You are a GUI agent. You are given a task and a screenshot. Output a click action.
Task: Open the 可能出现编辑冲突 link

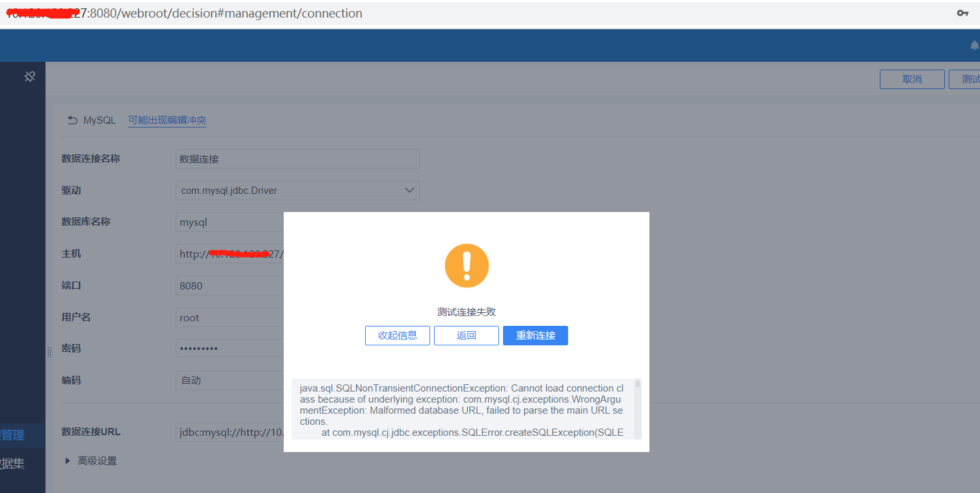tap(167, 120)
